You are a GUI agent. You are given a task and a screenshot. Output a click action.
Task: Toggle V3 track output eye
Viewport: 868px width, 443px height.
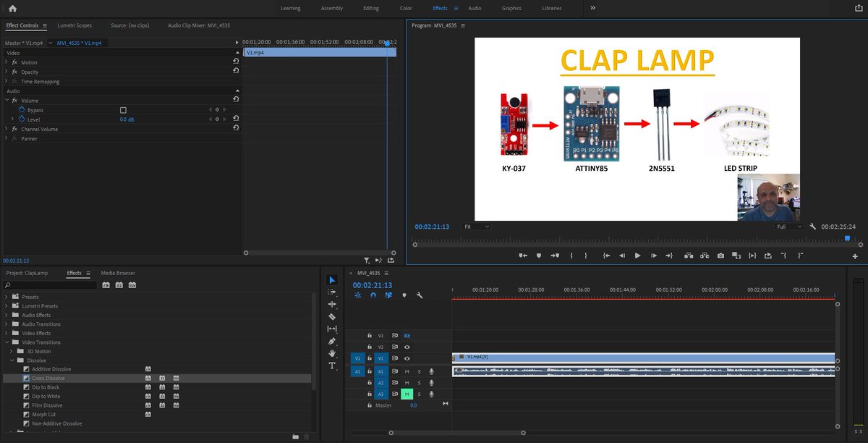pyautogui.click(x=407, y=336)
